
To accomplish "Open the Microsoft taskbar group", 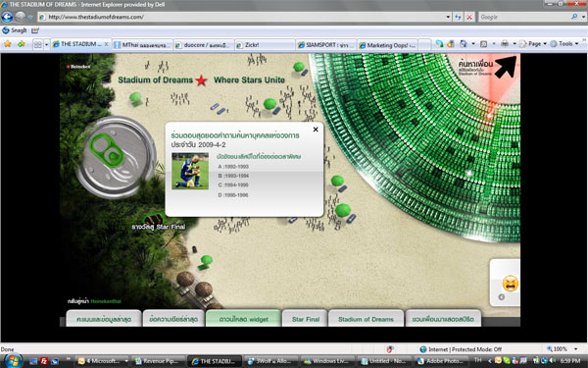I will [x=102, y=361].
